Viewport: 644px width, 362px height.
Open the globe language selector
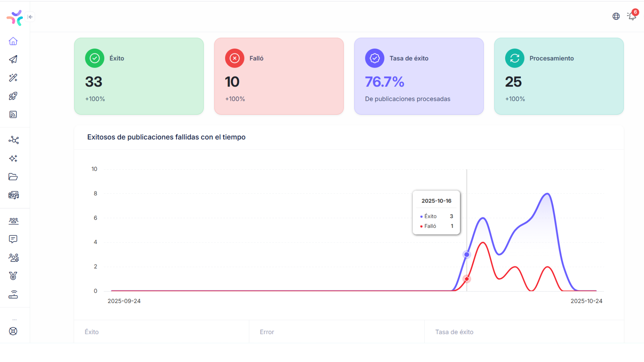point(616,16)
